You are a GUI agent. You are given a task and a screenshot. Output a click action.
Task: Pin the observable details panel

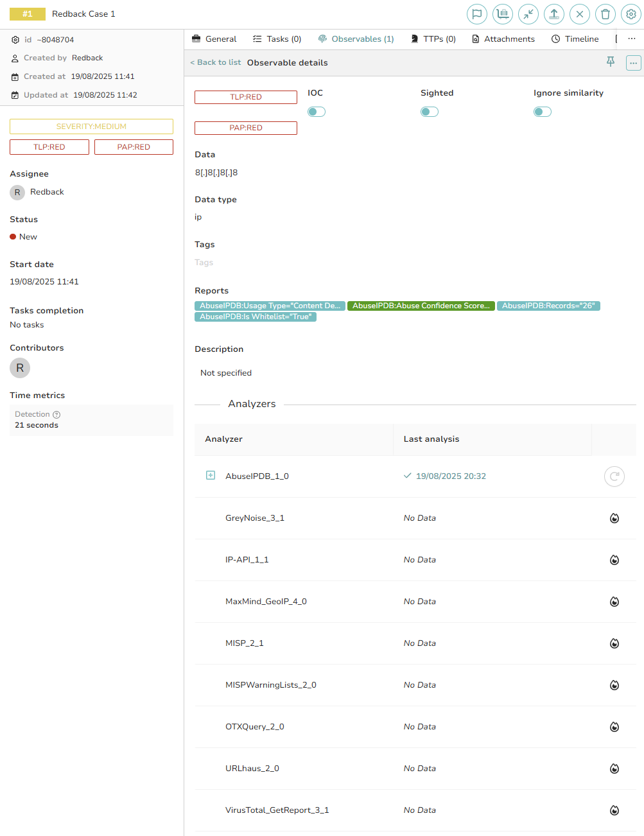click(611, 62)
